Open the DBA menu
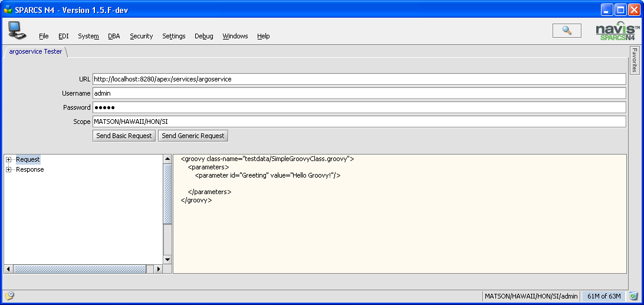Screen dimensions: 644x305 pos(114,36)
